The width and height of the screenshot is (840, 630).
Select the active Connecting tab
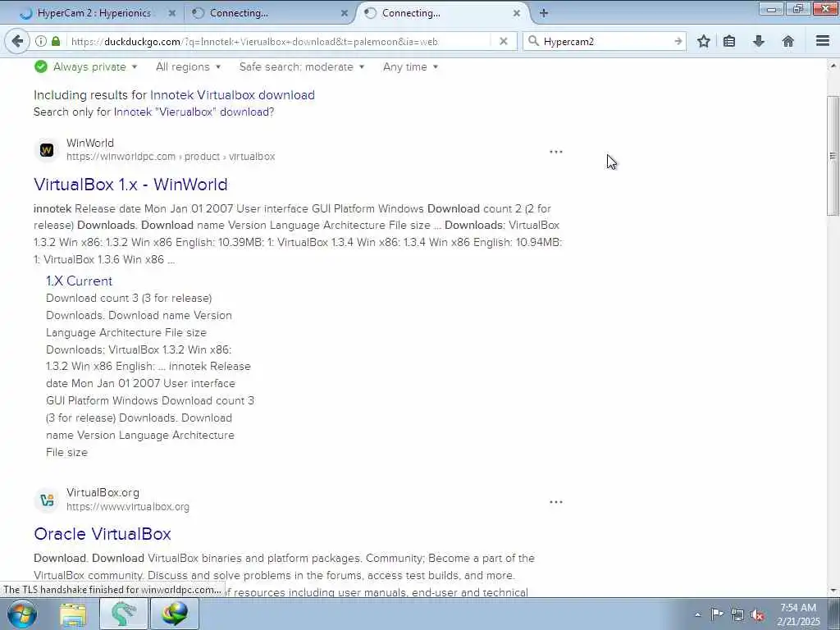442,13
